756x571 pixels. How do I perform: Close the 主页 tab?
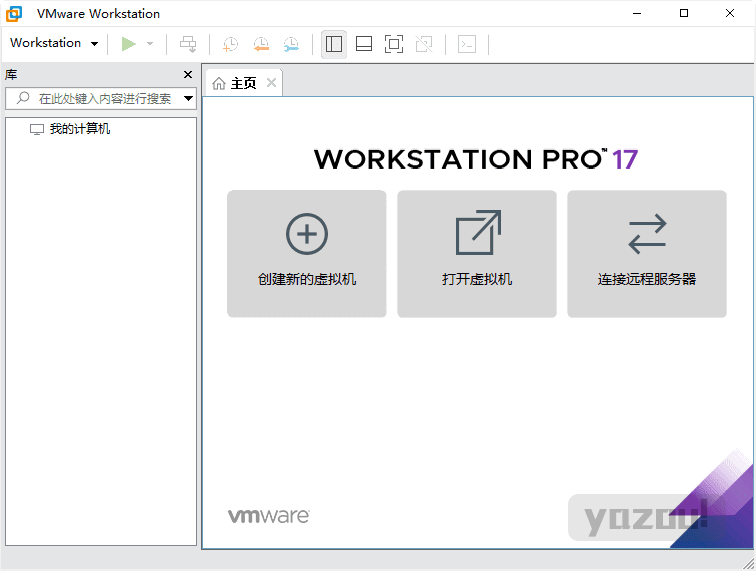coord(271,82)
